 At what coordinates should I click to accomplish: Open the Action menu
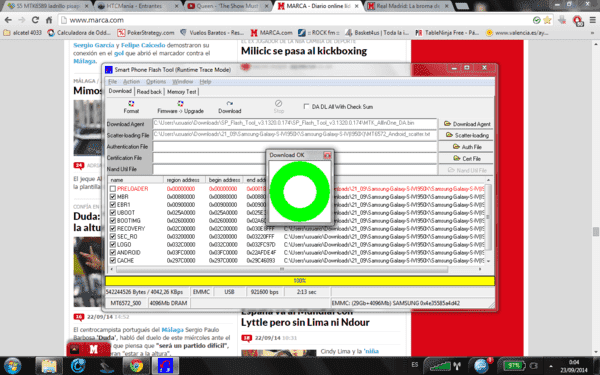(131, 82)
